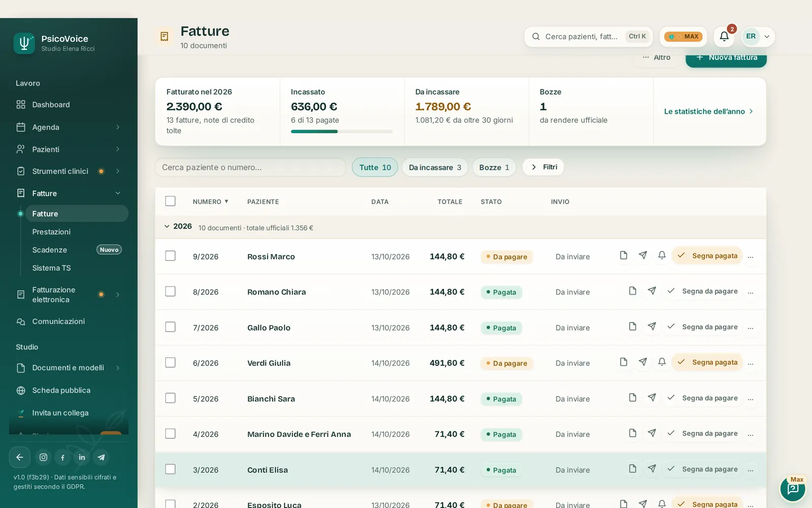Expand the Filtri filter panel

pyautogui.click(x=544, y=167)
